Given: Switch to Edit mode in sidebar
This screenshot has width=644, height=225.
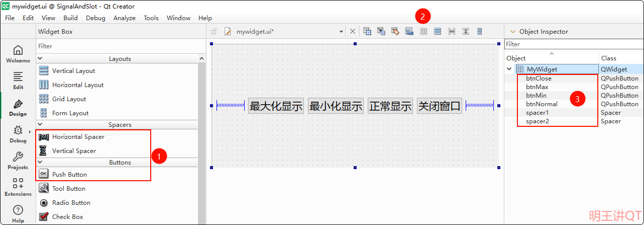Looking at the screenshot, I should (x=18, y=81).
